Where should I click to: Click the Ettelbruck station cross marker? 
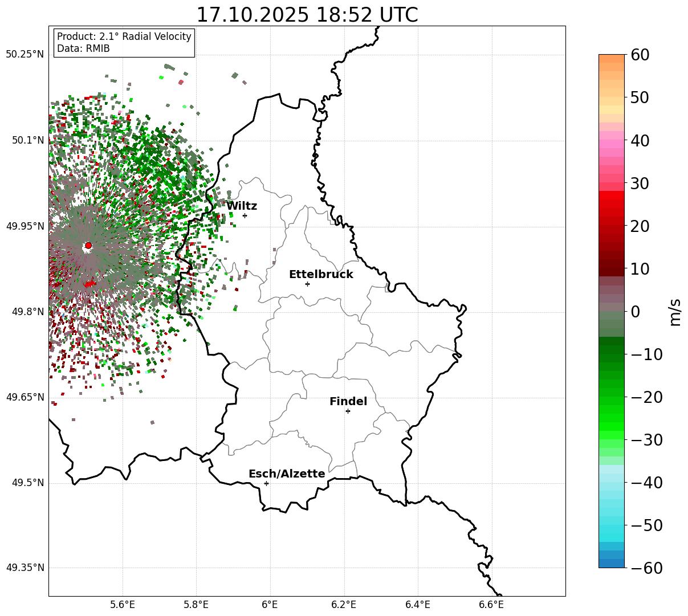tap(308, 284)
